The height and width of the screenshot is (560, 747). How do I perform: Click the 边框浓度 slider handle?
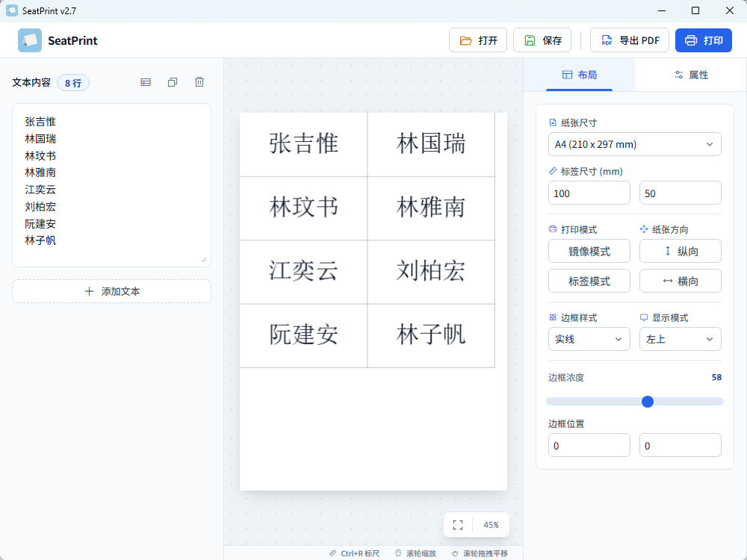648,402
